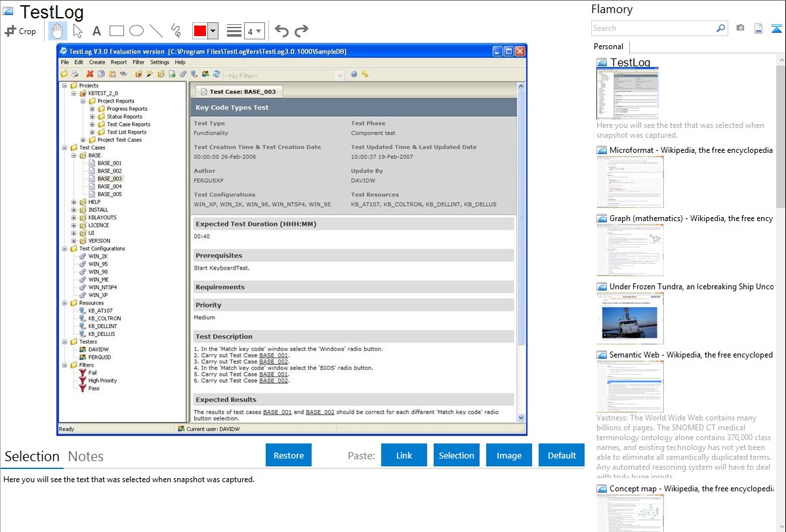
Task: Collapse the Filters tree node
Action: (x=65, y=365)
